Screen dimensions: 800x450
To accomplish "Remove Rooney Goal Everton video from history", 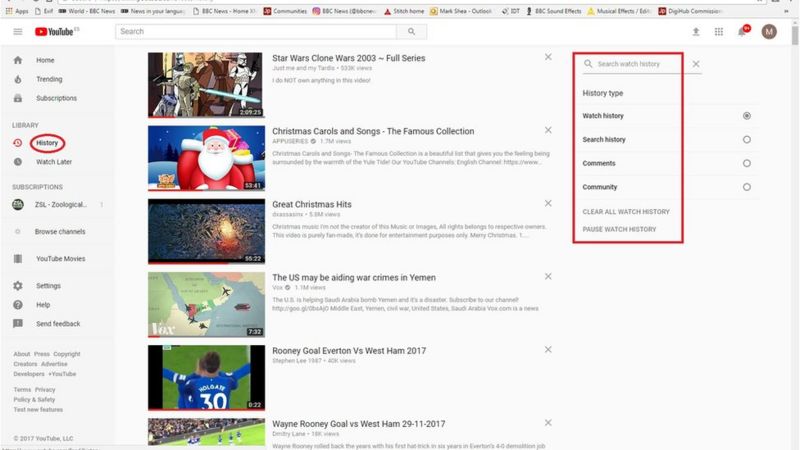I will coord(548,349).
